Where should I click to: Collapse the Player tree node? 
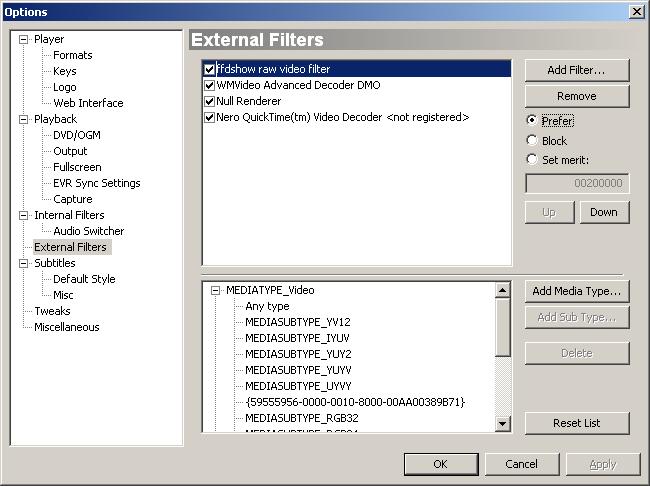[24, 39]
